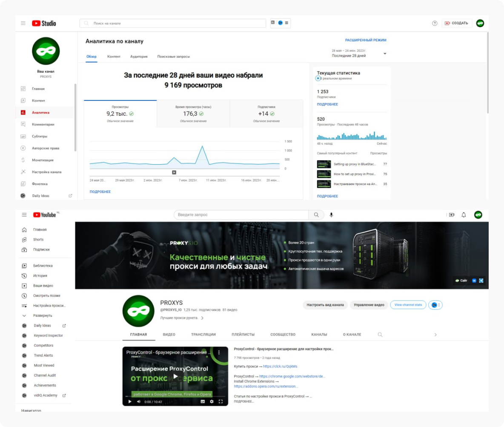The width and height of the screenshot is (504, 427).
Task: Click the Создать create button in Studio
Action: coord(456,23)
